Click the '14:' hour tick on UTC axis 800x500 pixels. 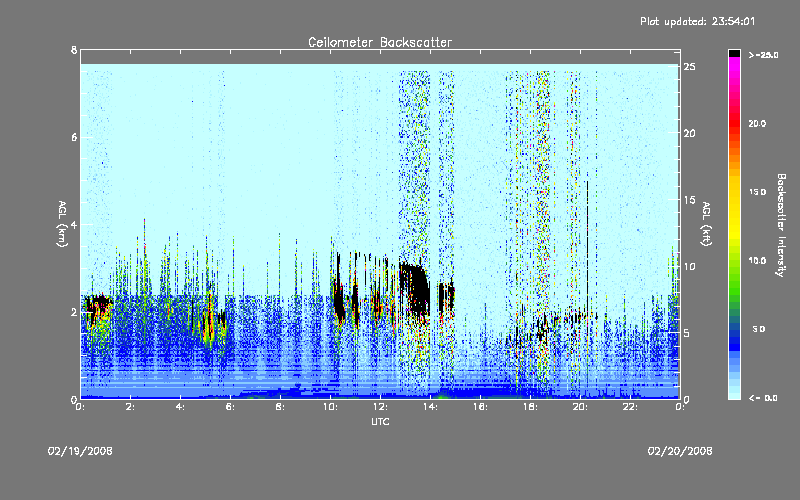pos(430,407)
